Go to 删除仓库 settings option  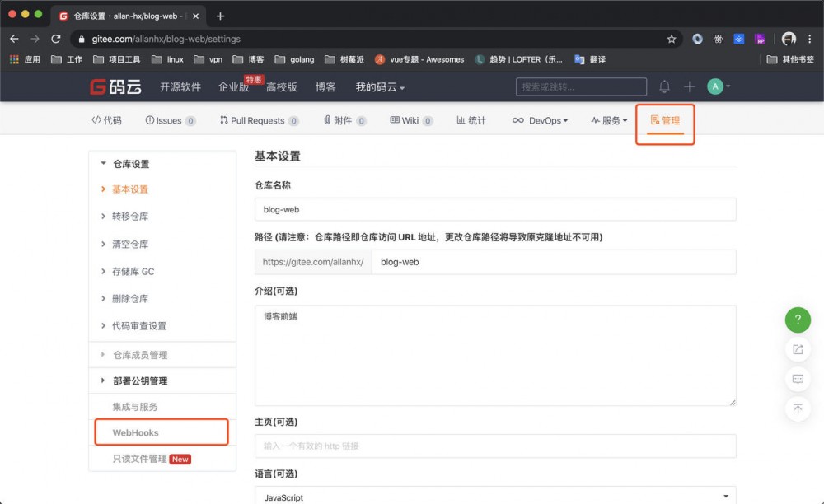pyautogui.click(x=130, y=299)
